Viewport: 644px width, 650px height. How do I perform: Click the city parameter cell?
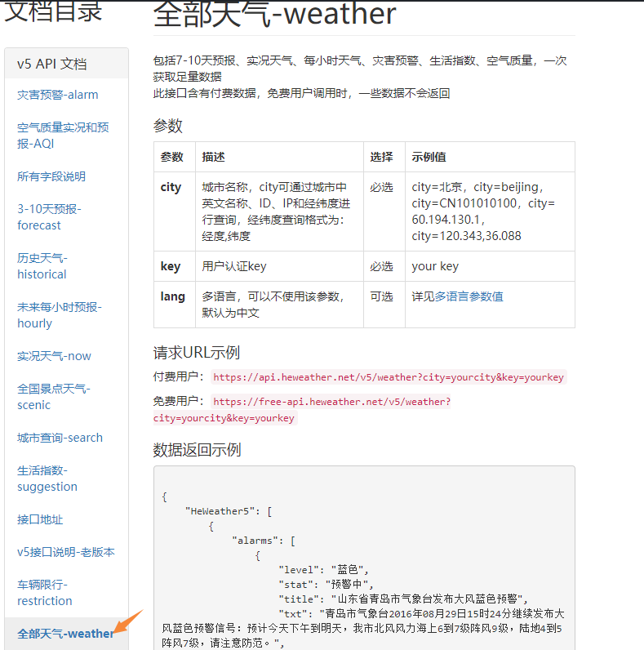pos(175,211)
